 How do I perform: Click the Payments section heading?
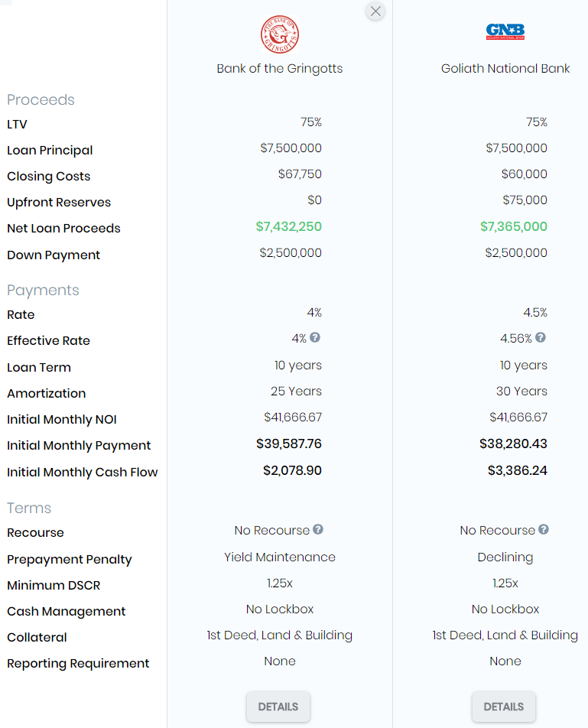click(43, 291)
